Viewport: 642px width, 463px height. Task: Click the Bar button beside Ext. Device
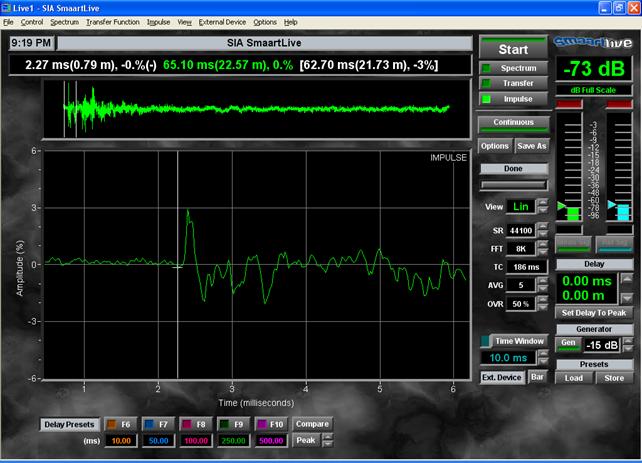536,377
